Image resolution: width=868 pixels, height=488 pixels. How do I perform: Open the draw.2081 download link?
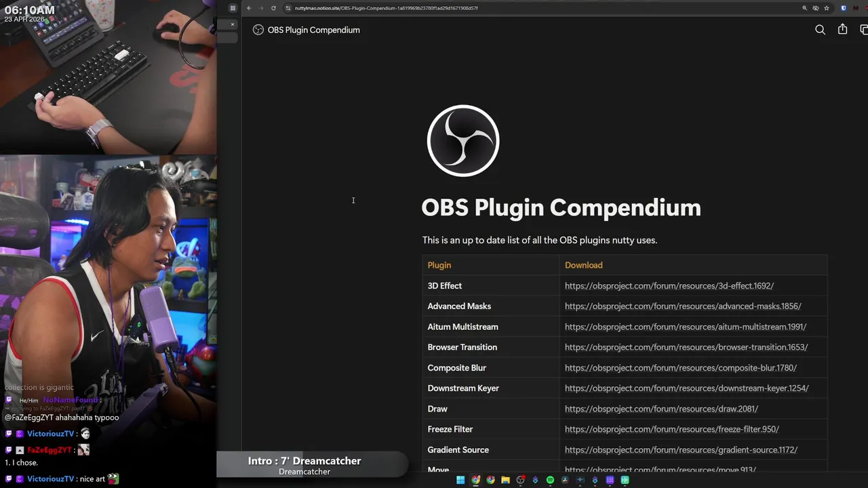661,409
